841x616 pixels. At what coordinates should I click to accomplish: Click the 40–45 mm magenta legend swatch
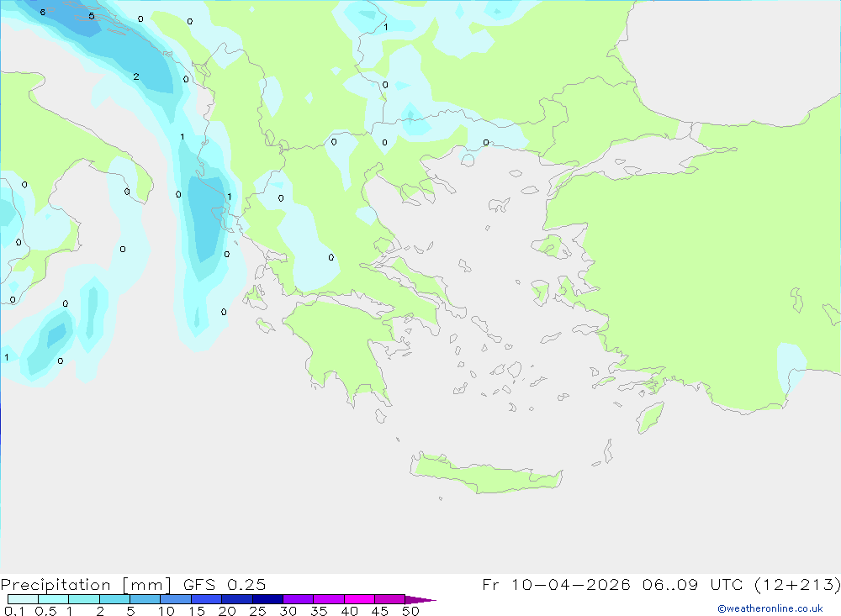pos(359,599)
